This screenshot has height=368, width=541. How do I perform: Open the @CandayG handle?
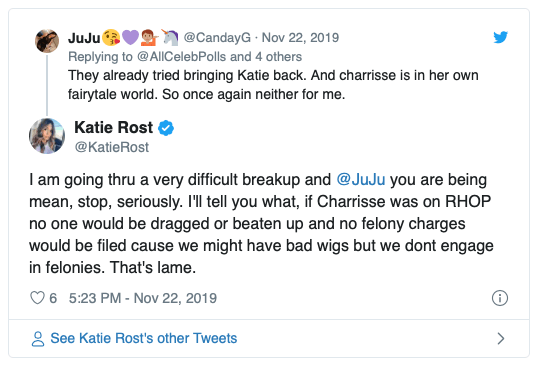coord(217,37)
